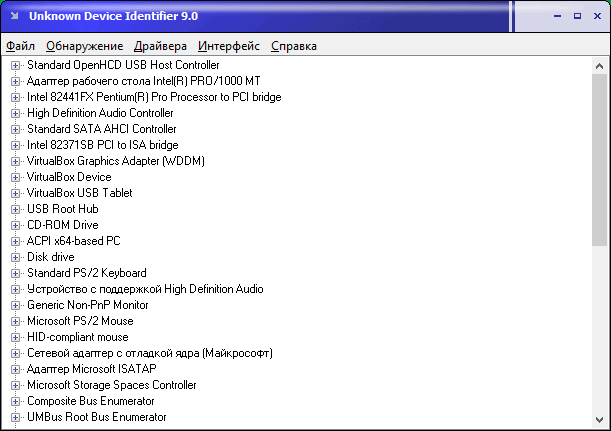Open the Файл menu

click(x=20, y=46)
